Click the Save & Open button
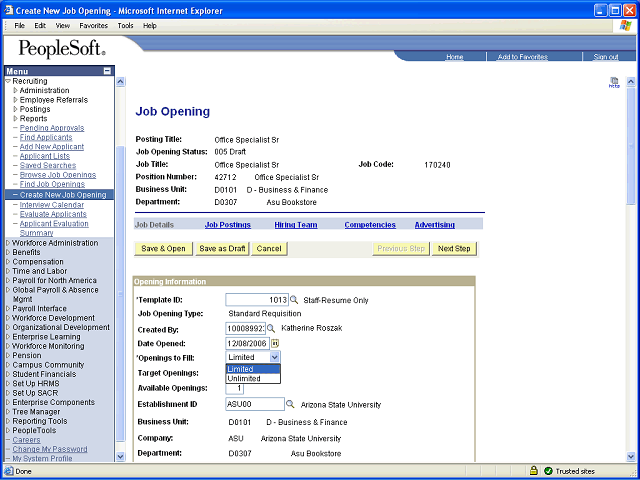Image resolution: width=640 pixels, height=480 pixels. pos(163,249)
